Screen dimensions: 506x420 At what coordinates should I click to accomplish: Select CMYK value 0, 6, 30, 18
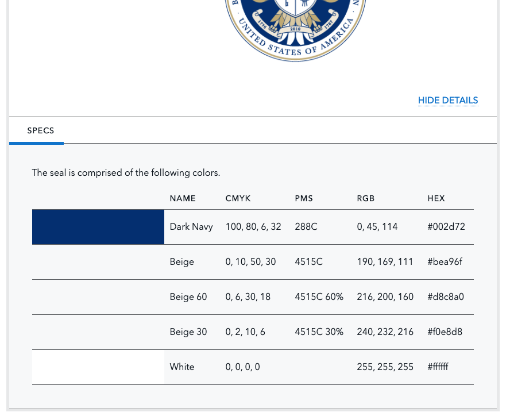[248, 296]
